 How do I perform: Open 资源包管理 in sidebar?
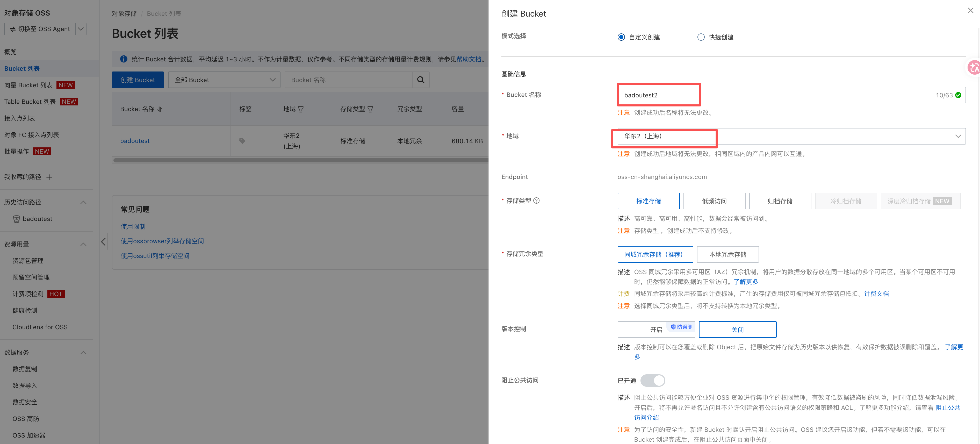(x=28, y=261)
